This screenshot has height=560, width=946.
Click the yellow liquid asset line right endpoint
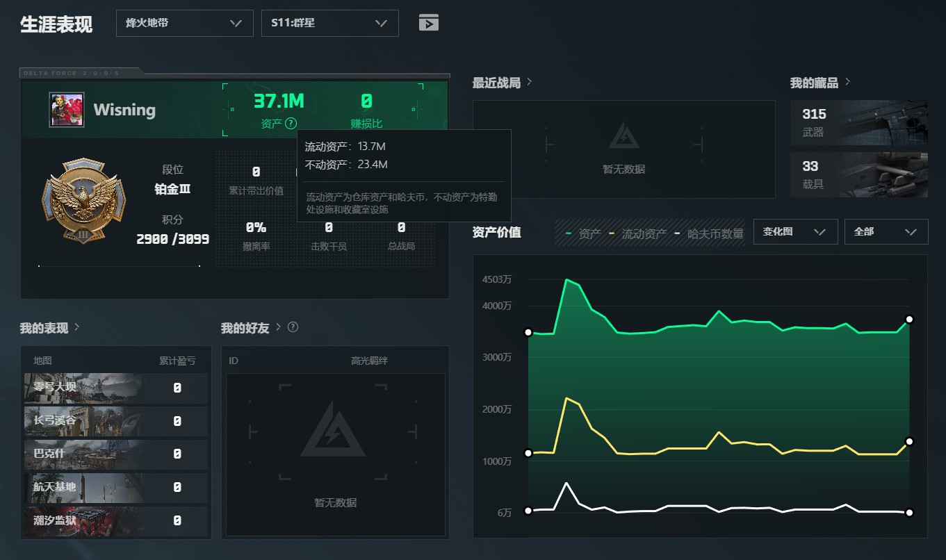click(909, 442)
